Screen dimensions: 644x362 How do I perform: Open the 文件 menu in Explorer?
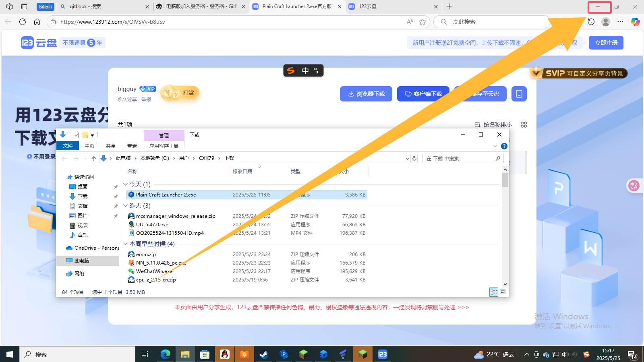68,146
